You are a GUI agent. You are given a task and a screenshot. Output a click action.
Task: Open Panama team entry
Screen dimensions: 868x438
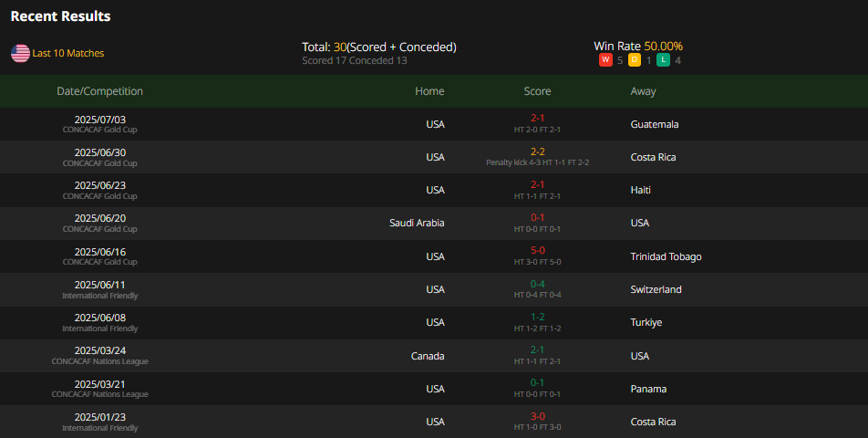(648, 389)
